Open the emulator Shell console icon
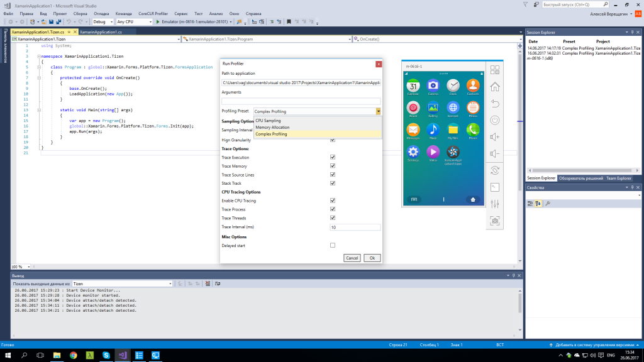 point(494,187)
